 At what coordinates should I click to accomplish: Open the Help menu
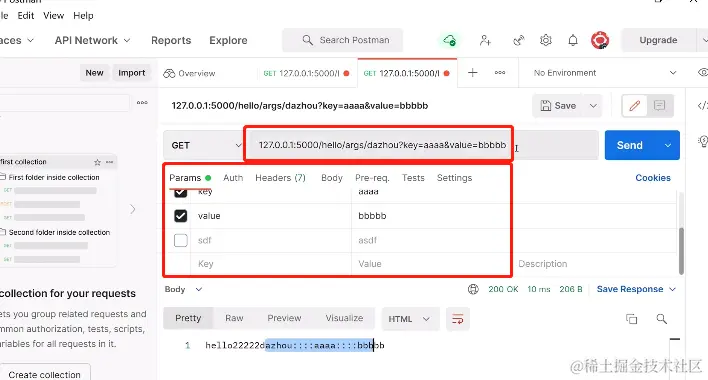tap(83, 15)
